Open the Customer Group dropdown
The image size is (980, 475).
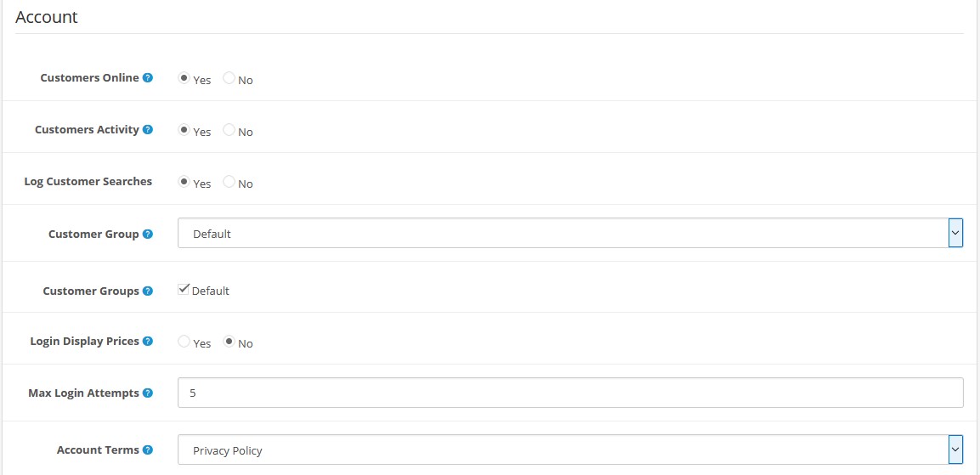point(570,233)
